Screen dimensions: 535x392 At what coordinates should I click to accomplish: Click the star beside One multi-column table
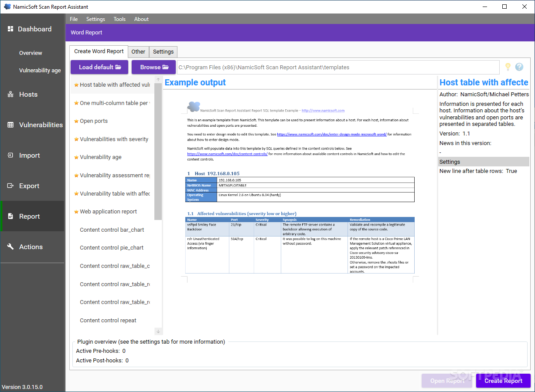click(76, 103)
